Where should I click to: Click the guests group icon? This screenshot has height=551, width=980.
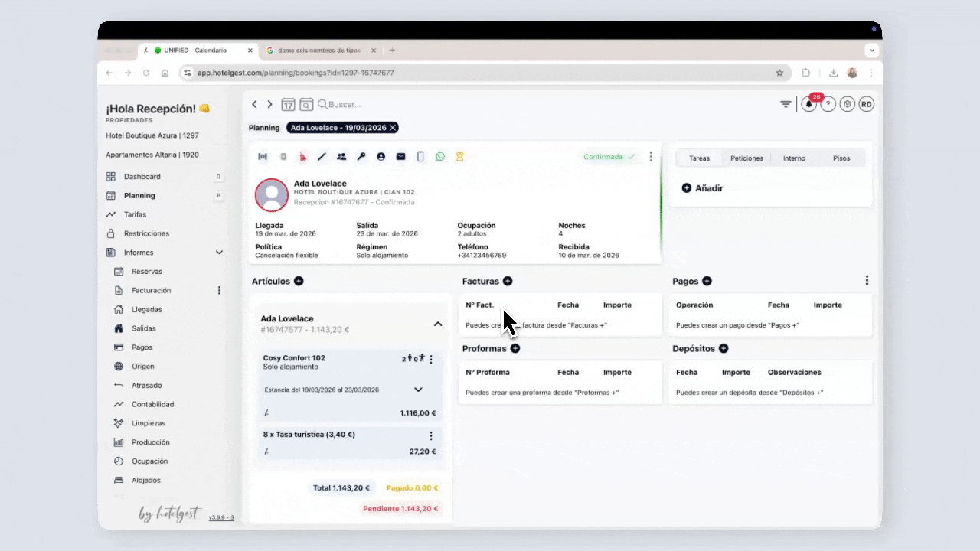click(x=341, y=157)
